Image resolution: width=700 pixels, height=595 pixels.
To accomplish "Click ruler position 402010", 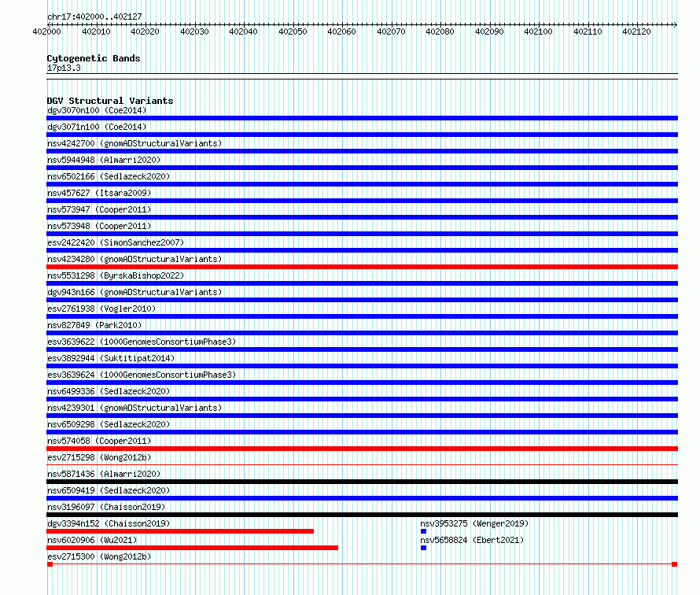I will (97, 31).
